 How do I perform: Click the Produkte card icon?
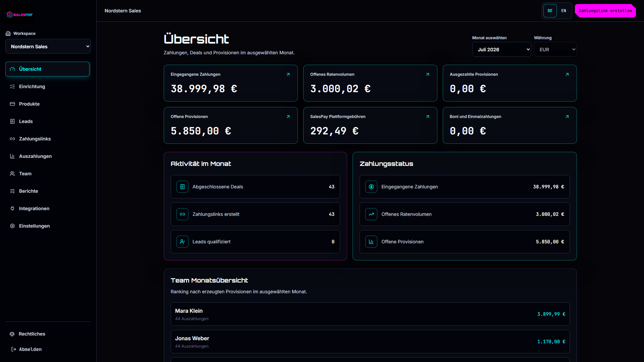pyautogui.click(x=12, y=104)
